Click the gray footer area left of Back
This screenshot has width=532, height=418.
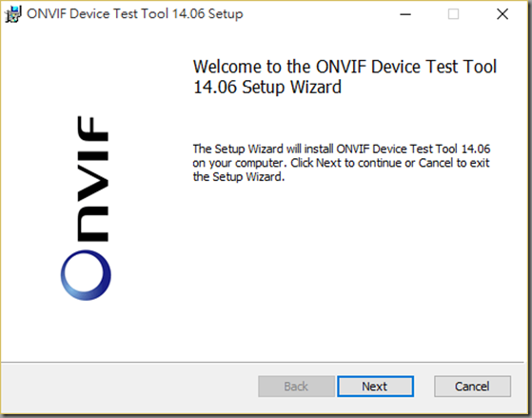tap(128, 387)
